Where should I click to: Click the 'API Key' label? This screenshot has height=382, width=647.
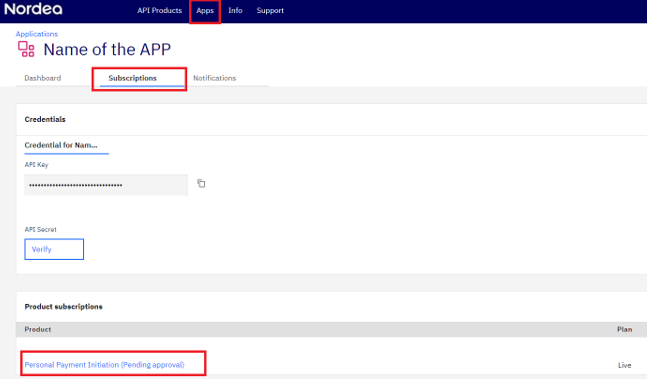tap(36, 165)
